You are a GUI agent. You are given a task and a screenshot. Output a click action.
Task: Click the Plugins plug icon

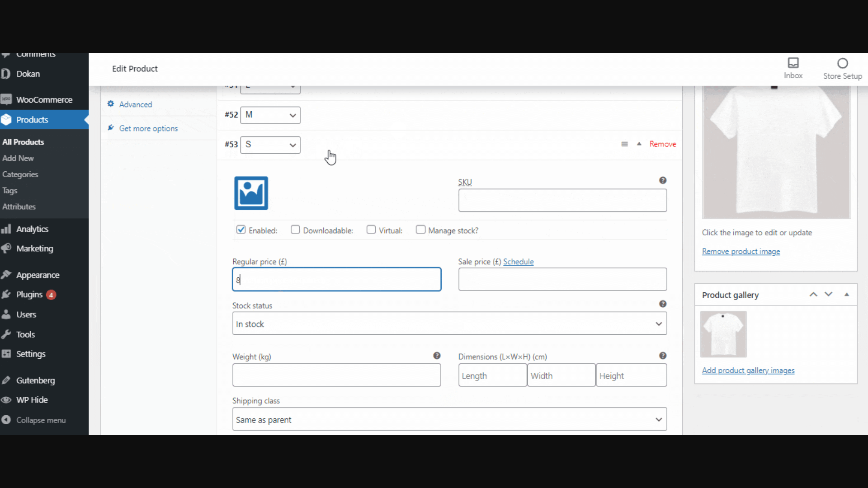click(6, 295)
